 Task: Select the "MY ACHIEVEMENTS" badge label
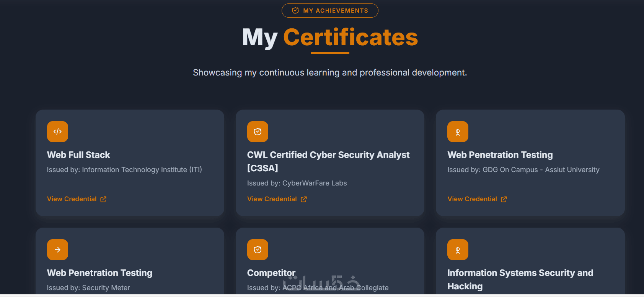(336, 10)
